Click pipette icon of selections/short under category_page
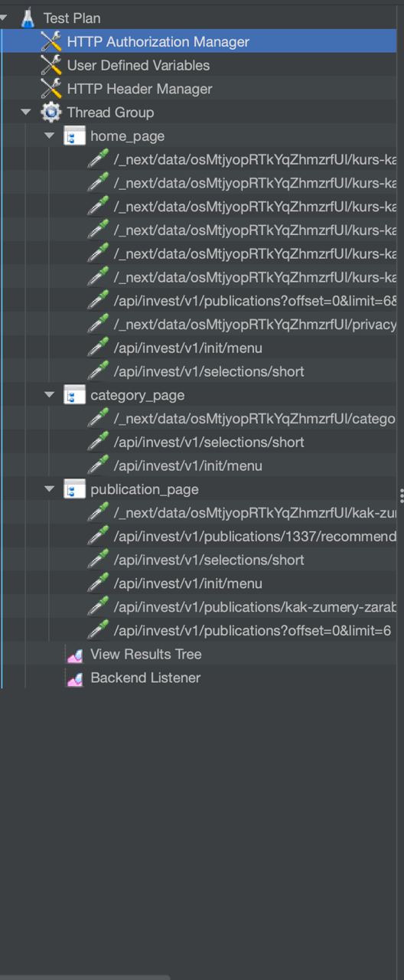Viewport: 404px width, 980px height. pos(98,442)
